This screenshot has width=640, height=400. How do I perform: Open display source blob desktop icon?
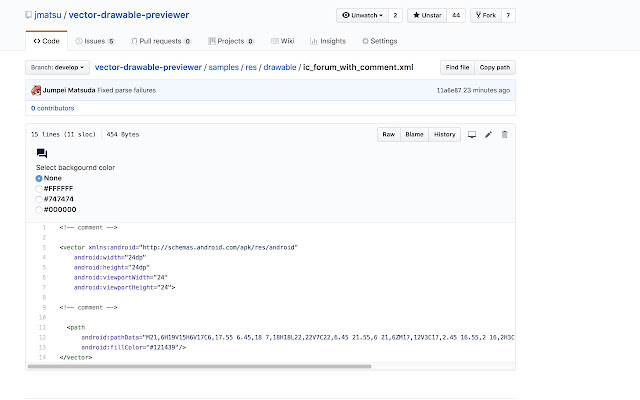click(x=472, y=135)
